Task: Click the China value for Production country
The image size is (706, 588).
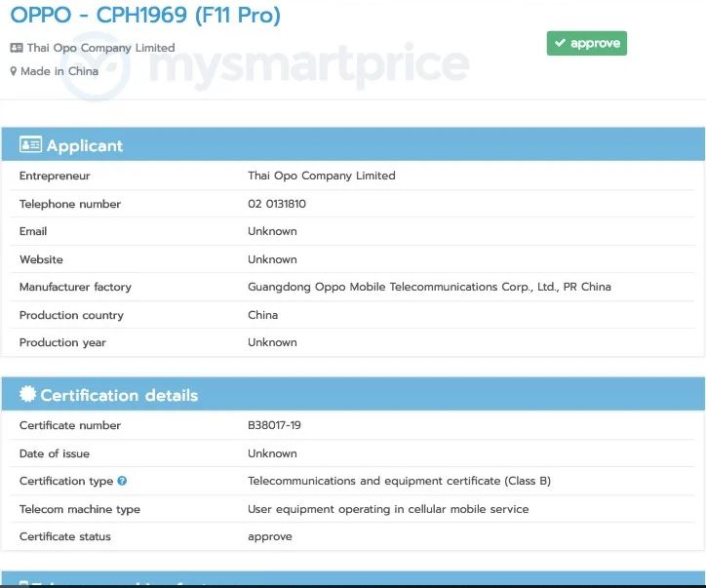Action: (x=263, y=315)
